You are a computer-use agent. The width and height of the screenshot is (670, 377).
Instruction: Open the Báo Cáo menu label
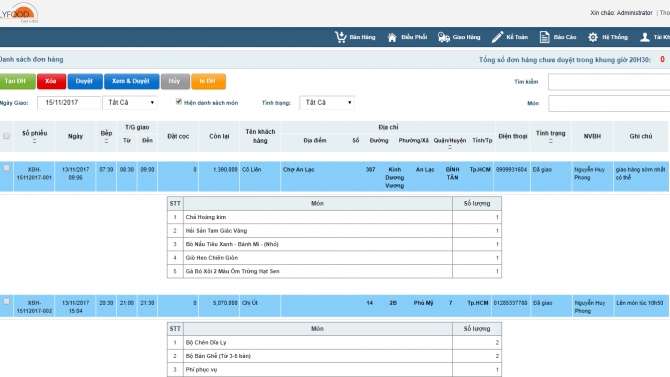[x=565, y=37]
